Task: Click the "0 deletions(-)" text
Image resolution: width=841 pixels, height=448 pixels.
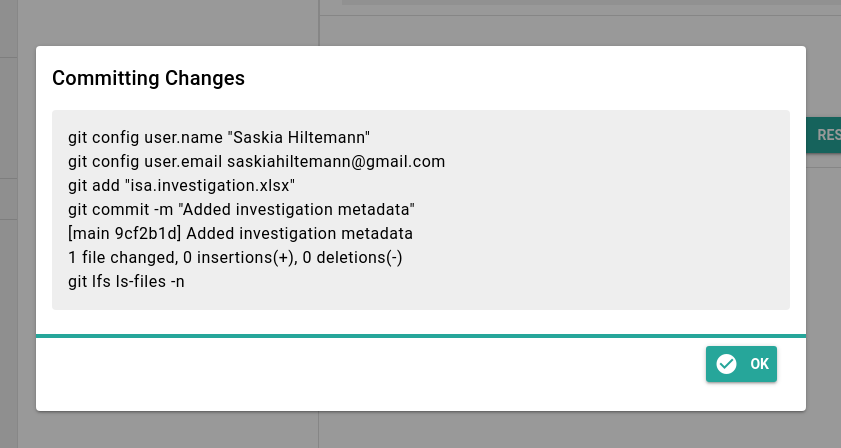Action: (x=352, y=258)
